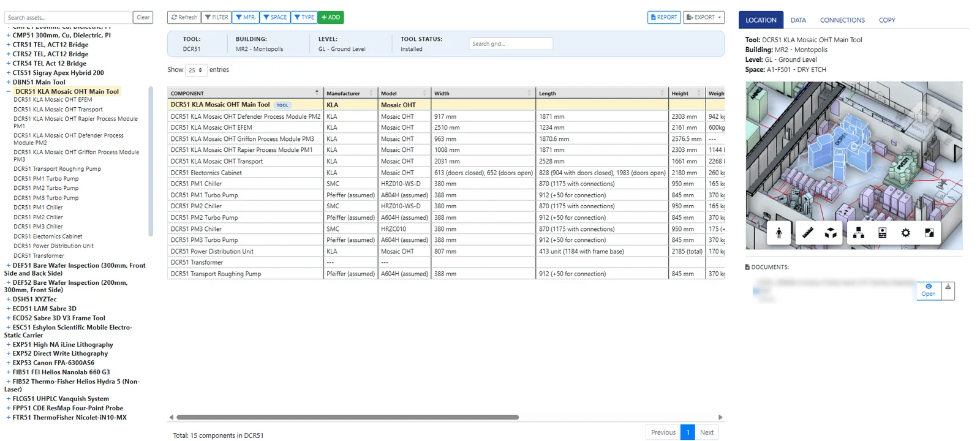Select DCR51 KLA Mosaic OHT EFEM tree item
The height and width of the screenshot is (441, 980).
tap(53, 100)
